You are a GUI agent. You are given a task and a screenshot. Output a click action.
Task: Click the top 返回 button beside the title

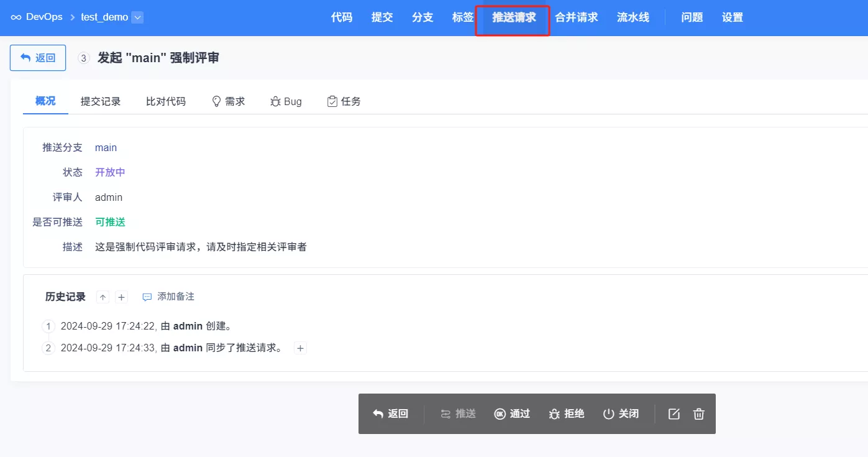coord(38,58)
